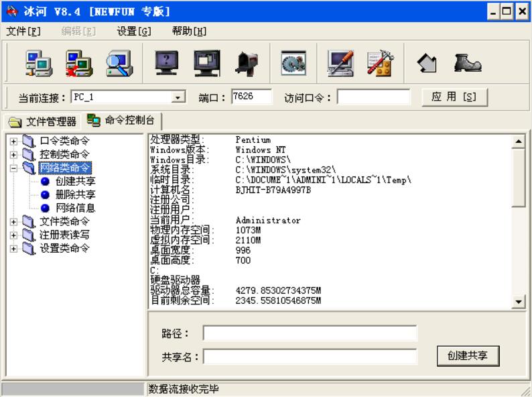This screenshot has width=532, height=397.
Task: Click the auto-search computers magnifier icon
Action: [119, 63]
